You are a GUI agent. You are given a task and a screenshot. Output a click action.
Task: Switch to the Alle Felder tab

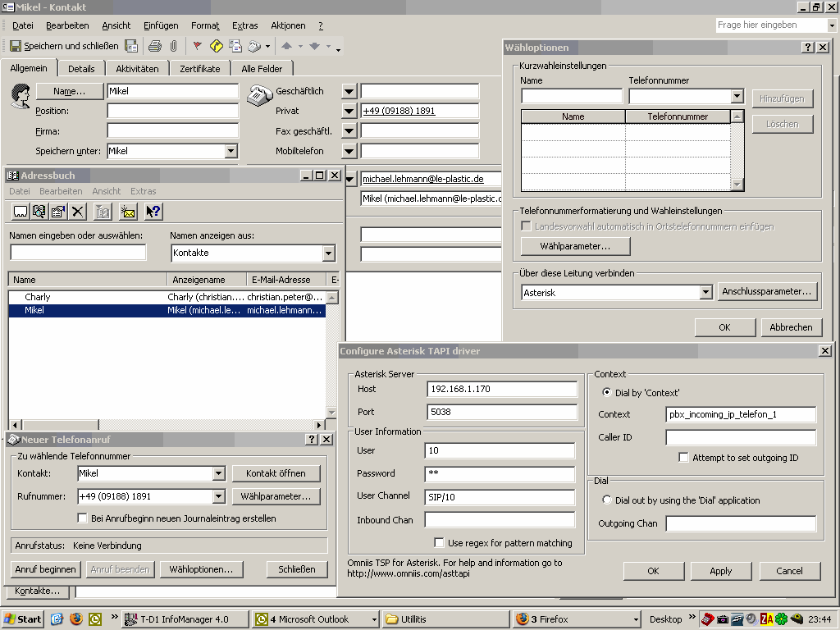(x=262, y=69)
